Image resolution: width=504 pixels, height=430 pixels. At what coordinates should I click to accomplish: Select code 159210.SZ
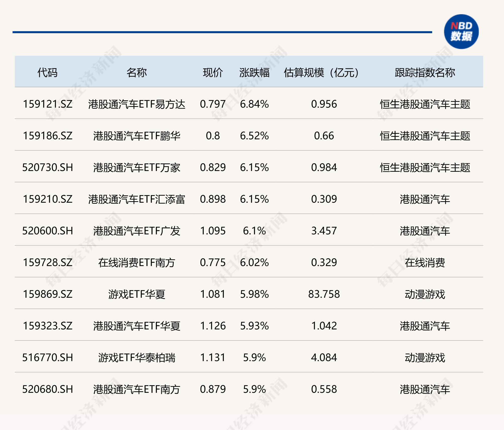point(47,199)
